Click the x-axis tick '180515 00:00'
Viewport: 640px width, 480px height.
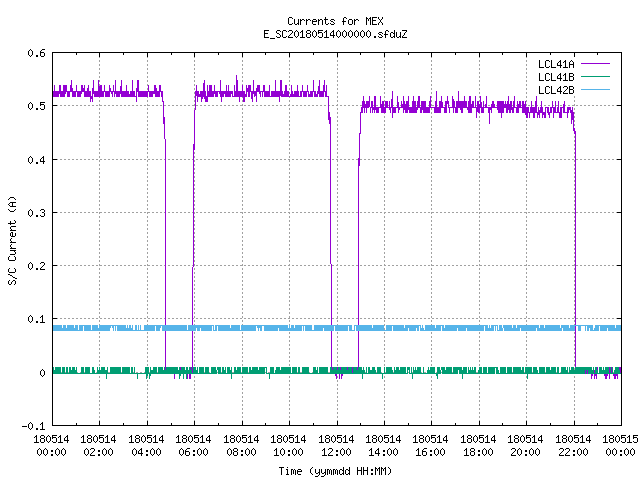click(620, 446)
